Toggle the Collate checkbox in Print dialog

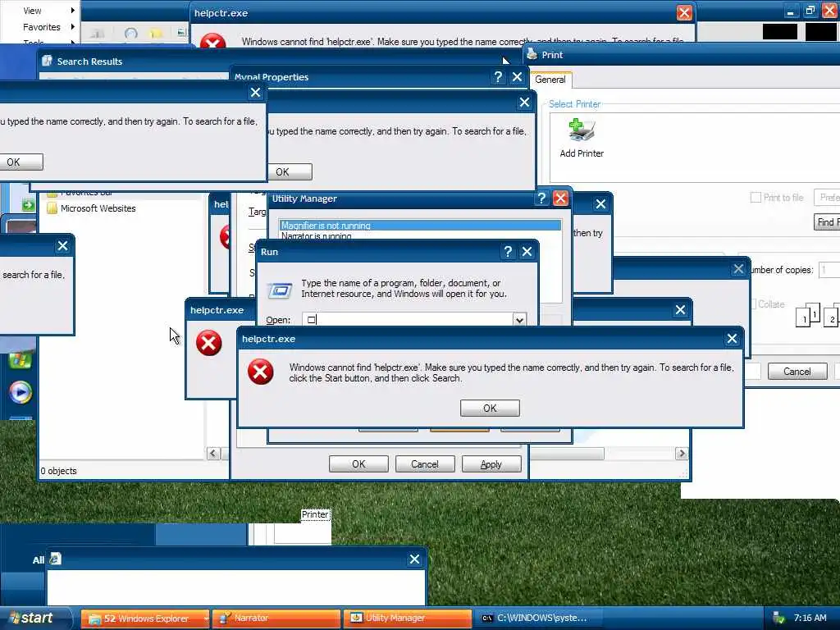[753, 304]
